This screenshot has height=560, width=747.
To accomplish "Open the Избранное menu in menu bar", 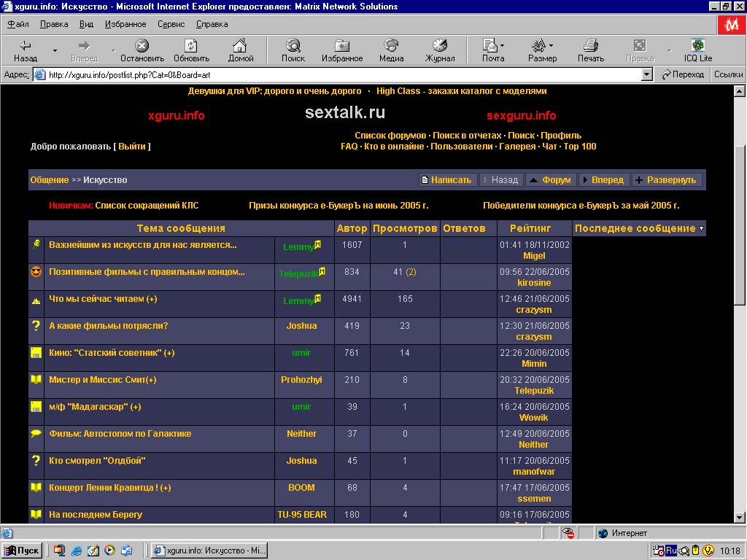I will 125,24.
